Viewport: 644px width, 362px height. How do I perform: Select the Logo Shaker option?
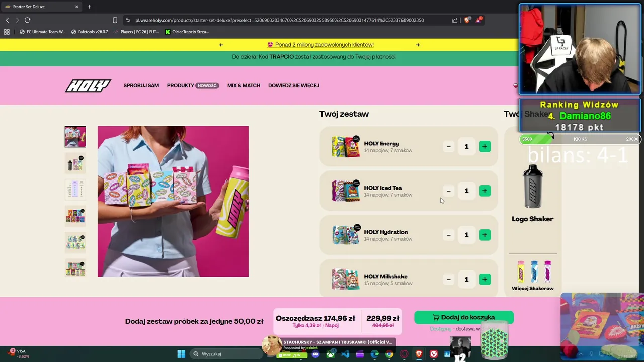[533, 194]
